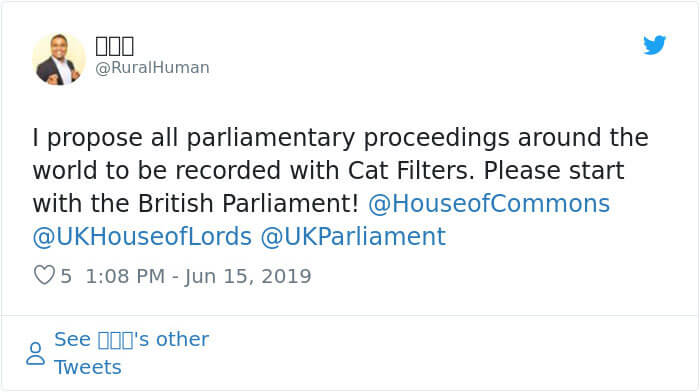
Task: Open the @UKParliament mention
Action: [353, 237]
